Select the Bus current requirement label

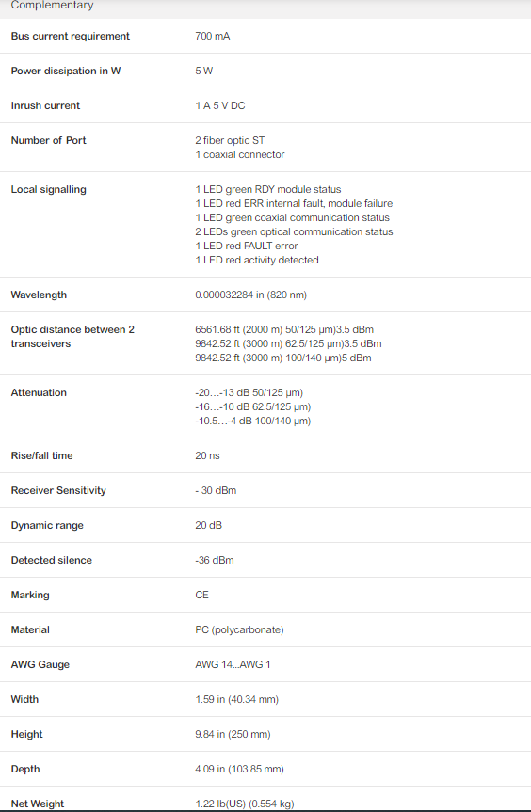pos(71,37)
